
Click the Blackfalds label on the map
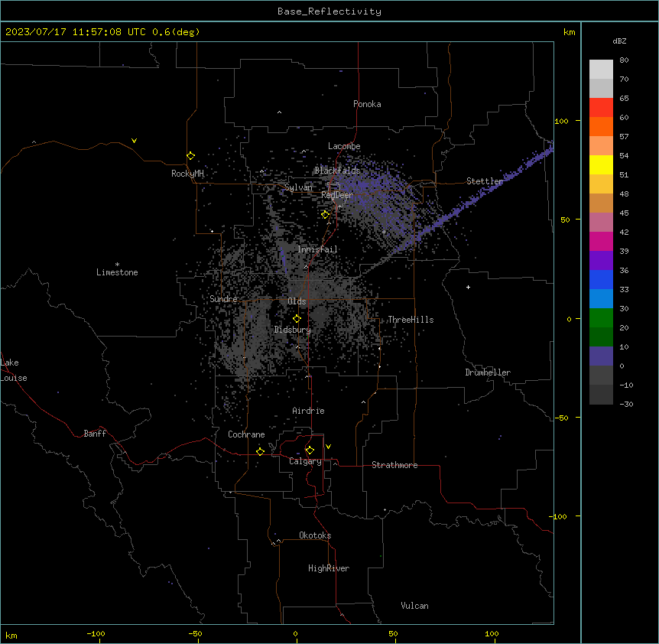click(x=337, y=171)
